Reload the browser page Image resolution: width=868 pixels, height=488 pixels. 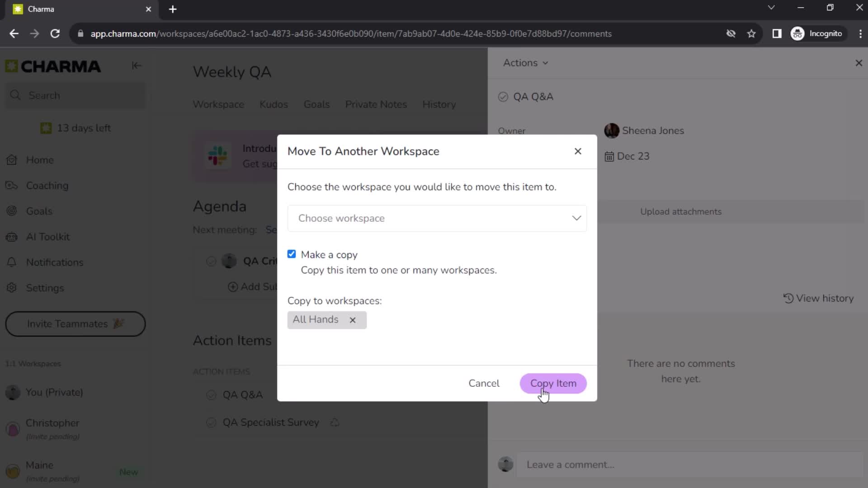[55, 34]
